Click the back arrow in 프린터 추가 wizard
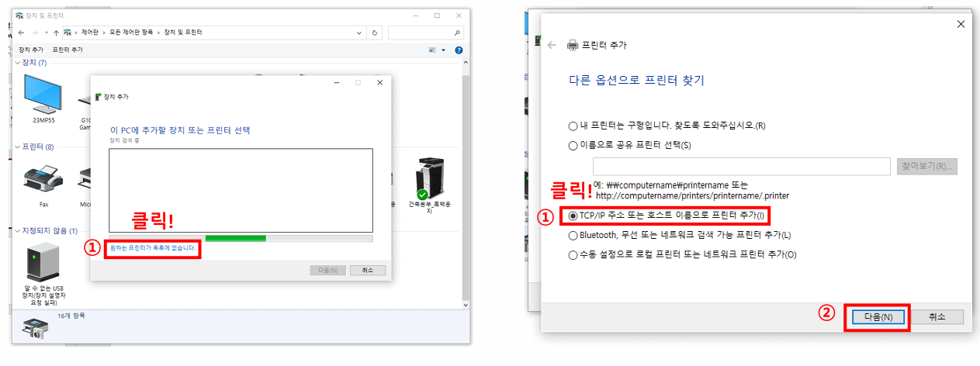 [552, 45]
